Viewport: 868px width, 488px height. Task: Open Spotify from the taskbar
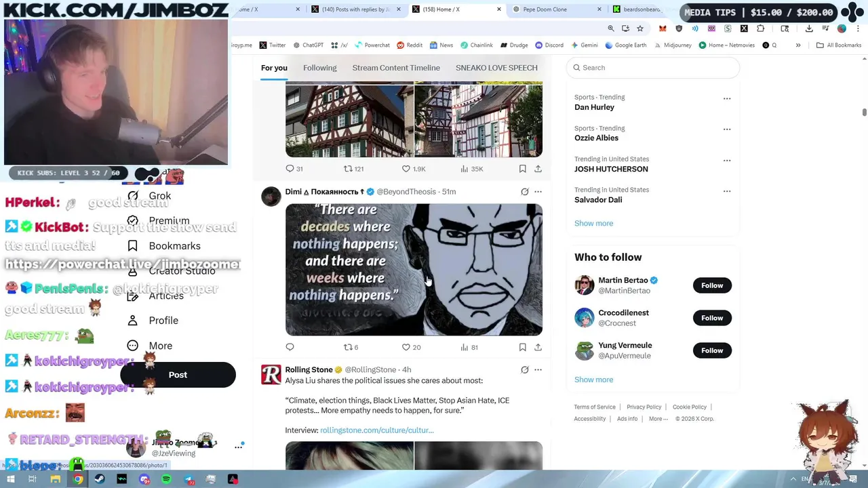[x=166, y=479]
